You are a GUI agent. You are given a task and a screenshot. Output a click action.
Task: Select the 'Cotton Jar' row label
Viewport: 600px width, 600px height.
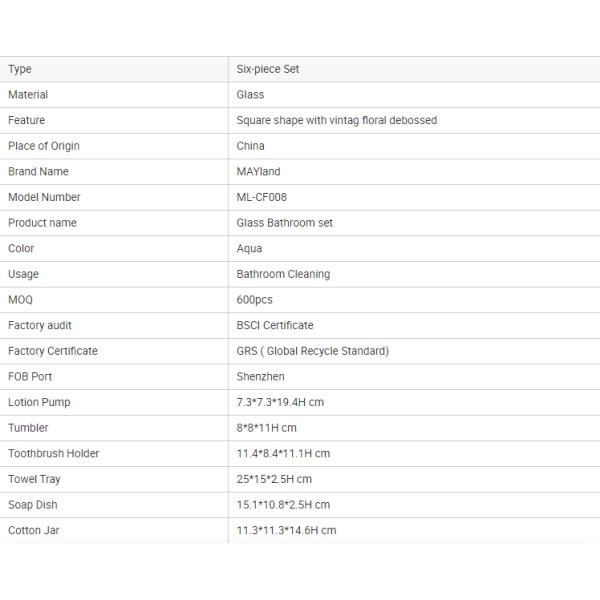click(x=34, y=530)
